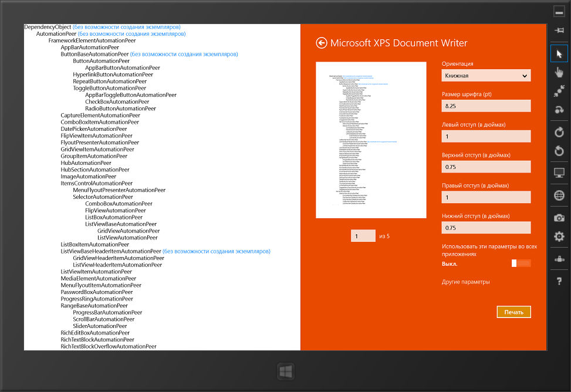Activate rotation touch mode
This screenshot has height=392, width=571.
[559, 109]
